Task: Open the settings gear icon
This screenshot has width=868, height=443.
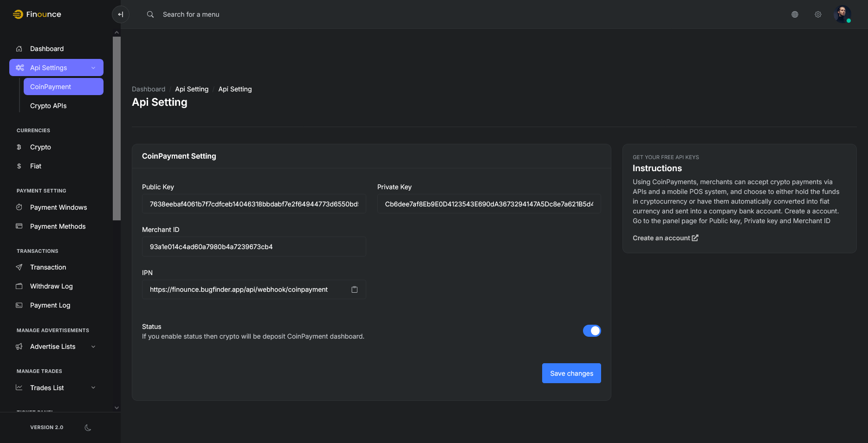Action: 818,14
